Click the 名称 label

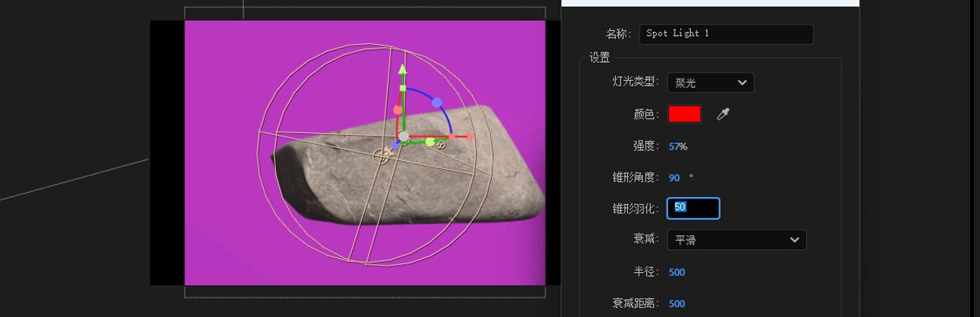tap(618, 34)
